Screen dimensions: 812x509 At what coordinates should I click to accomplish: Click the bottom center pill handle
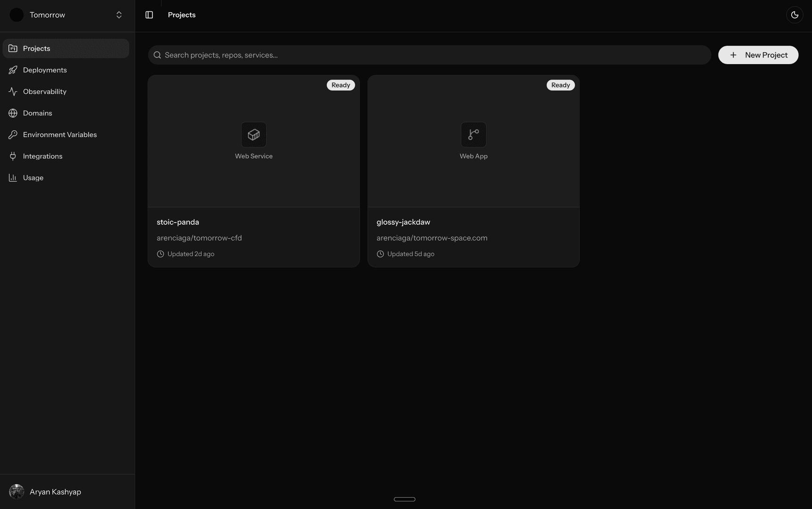(x=405, y=499)
